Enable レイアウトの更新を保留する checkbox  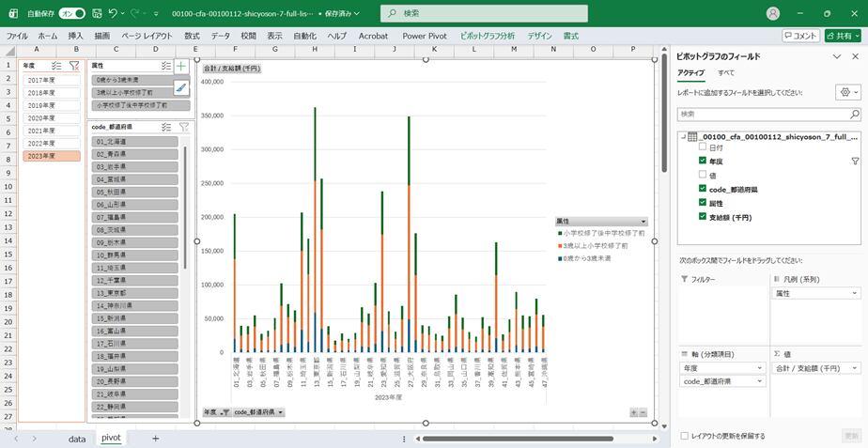pos(684,436)
